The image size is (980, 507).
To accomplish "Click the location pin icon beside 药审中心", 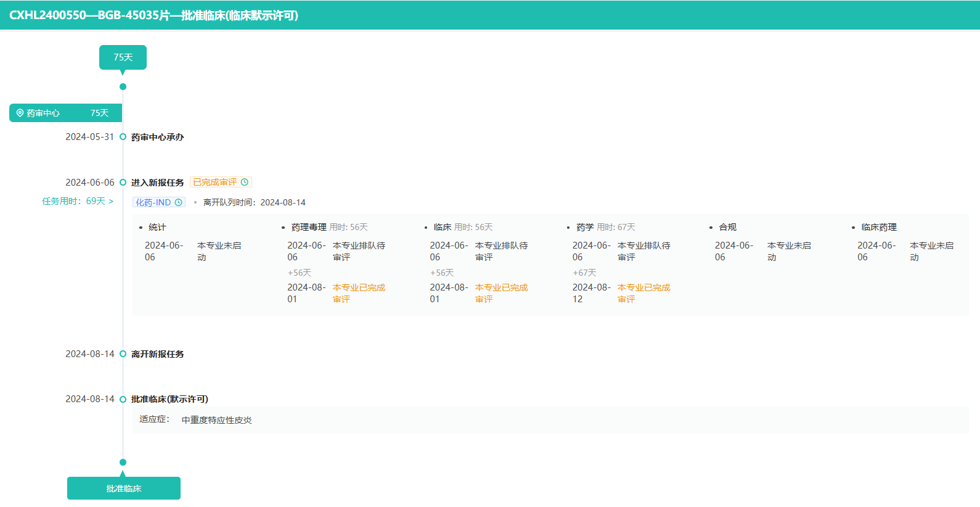I will click(x=20, y=113).
